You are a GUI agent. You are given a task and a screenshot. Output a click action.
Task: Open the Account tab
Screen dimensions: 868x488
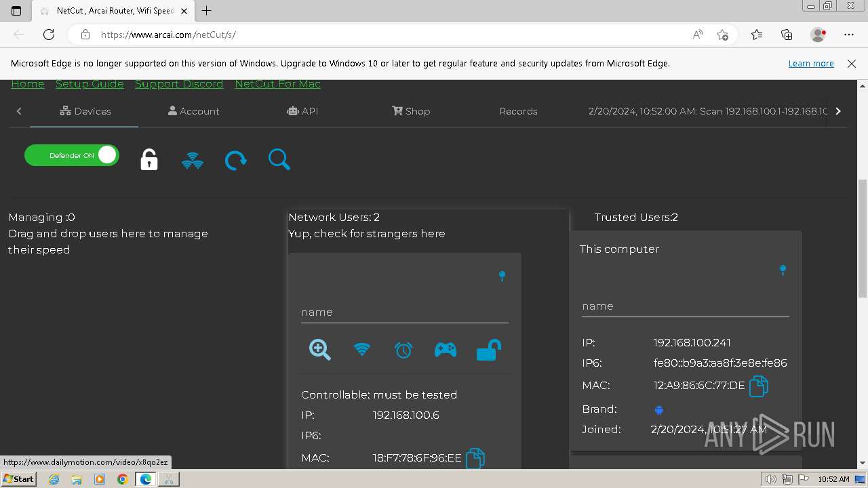(194, 111)
